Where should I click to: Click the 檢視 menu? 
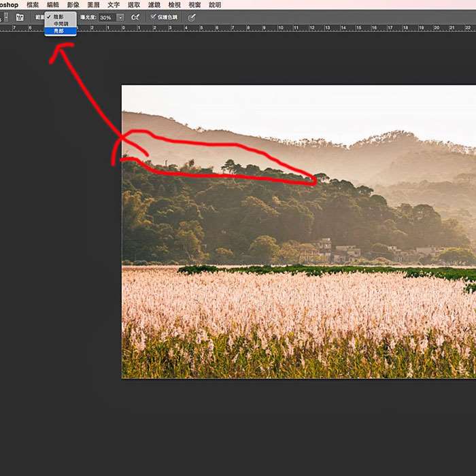click(x=174, y=5)
